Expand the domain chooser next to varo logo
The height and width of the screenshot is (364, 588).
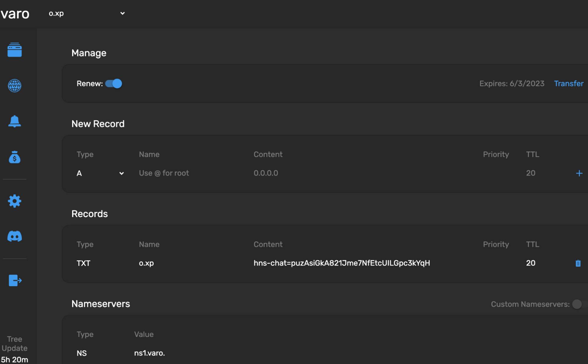click(122, 13)
